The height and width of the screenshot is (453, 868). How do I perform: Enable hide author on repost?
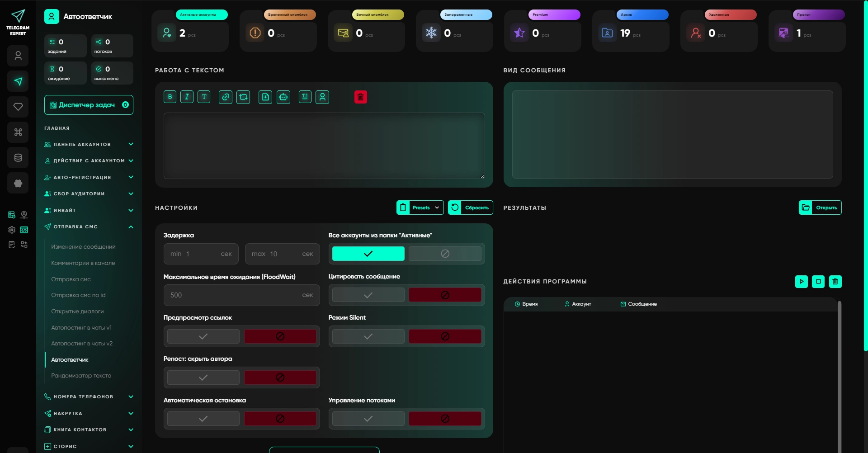tap(203, 377)
